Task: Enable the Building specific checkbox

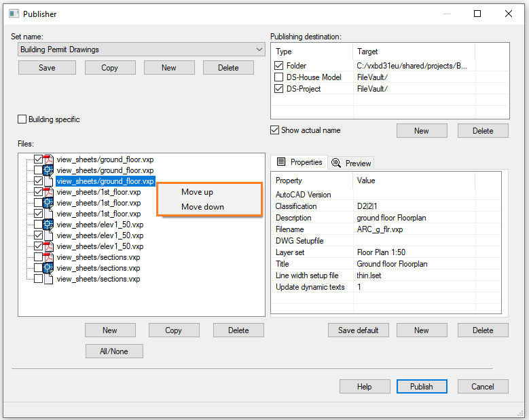Action: tap(22, 119)
